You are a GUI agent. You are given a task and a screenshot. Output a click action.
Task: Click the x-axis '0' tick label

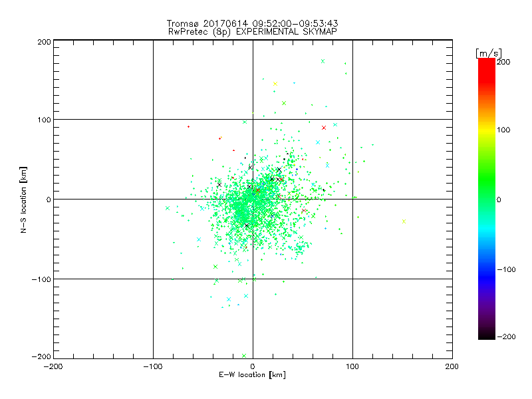[253, 366]
